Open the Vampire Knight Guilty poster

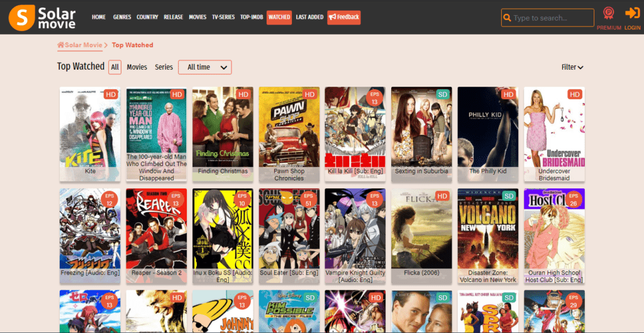(x=355, y=236)
